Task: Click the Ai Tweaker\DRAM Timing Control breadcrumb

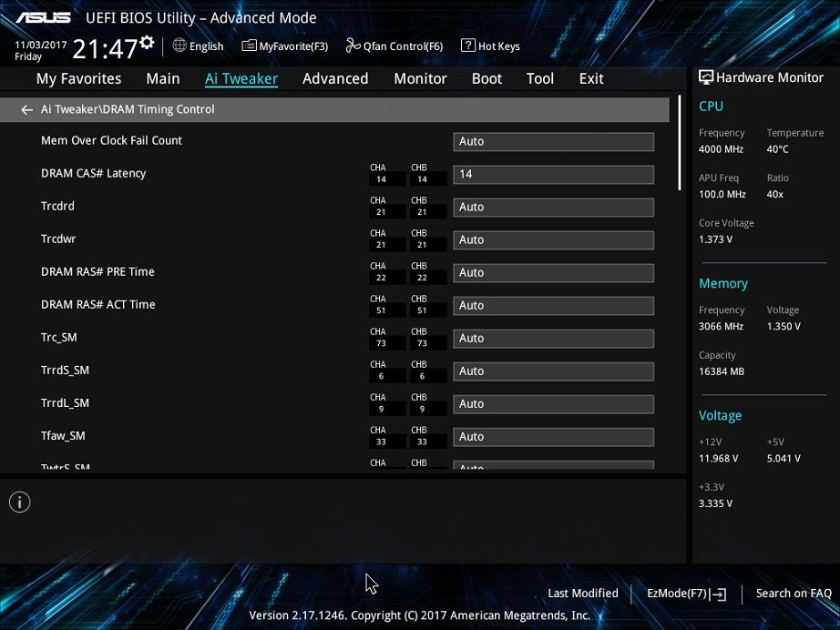Action: point(128,109)
